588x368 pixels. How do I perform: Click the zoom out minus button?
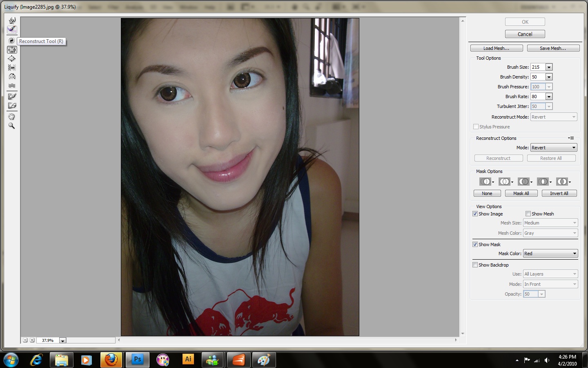point(25,340)
